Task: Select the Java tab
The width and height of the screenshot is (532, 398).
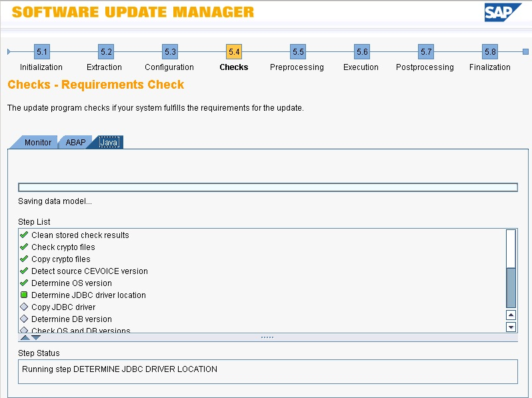Action: [109, 143]
